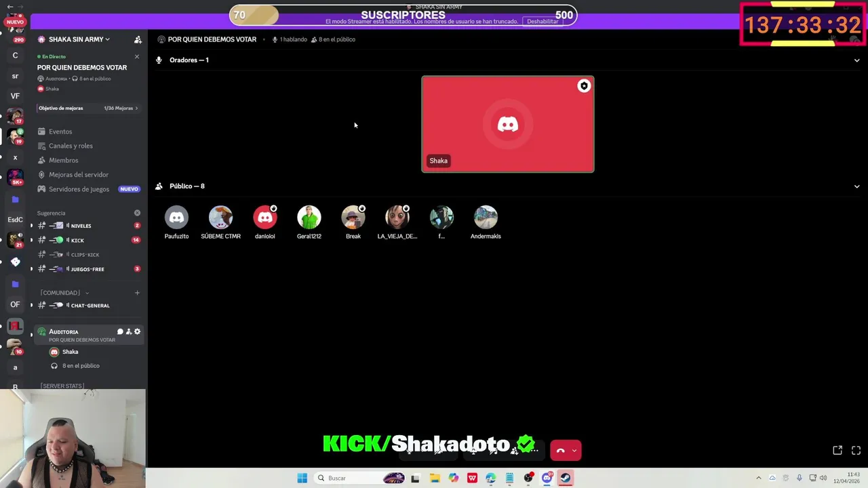Open the JUEGOS-FREE channel
The image size is (868, 488).
tap(88, 269)
